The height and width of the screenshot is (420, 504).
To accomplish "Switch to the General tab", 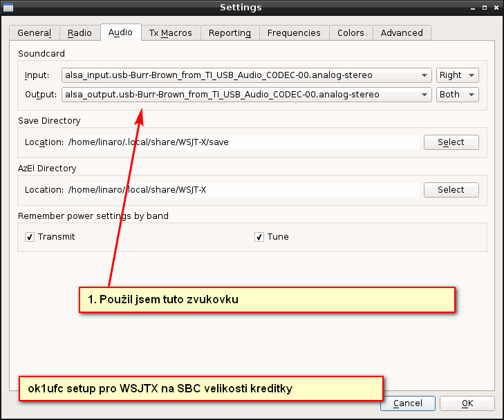I will point(34,32).
